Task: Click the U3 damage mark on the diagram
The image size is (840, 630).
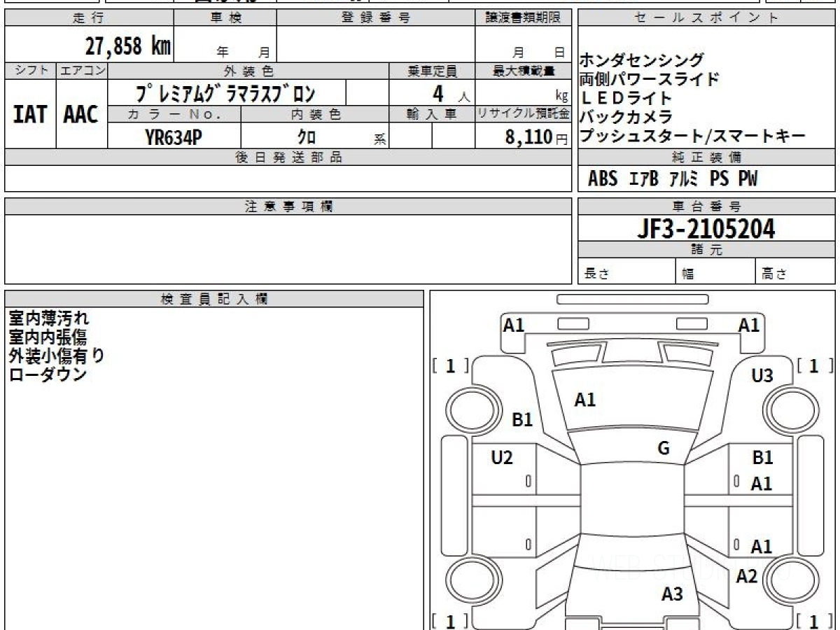Action: [x=762, y=376]
